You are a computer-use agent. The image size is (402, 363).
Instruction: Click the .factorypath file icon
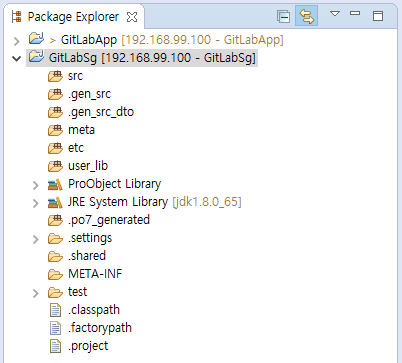55,328
